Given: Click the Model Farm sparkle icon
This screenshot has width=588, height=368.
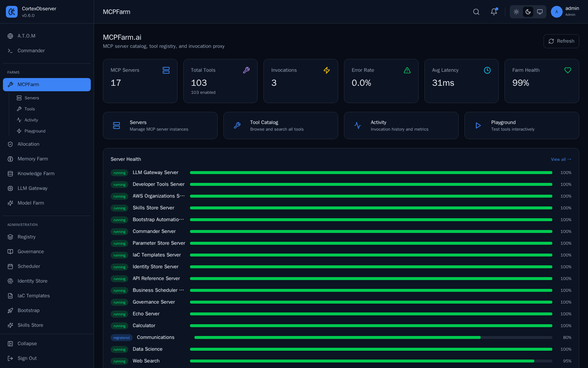Looking at the screenshot, I should (x=10, y=203).
